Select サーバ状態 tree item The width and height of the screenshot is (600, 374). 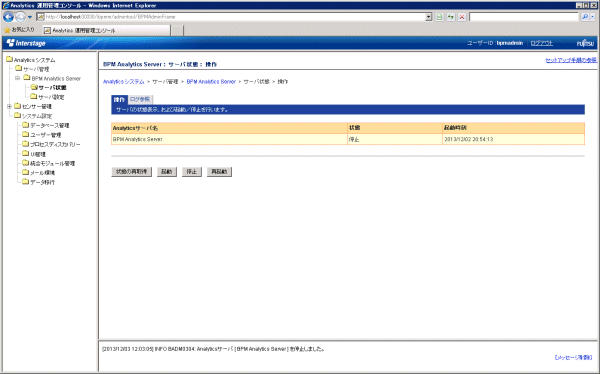click(52, 88)
